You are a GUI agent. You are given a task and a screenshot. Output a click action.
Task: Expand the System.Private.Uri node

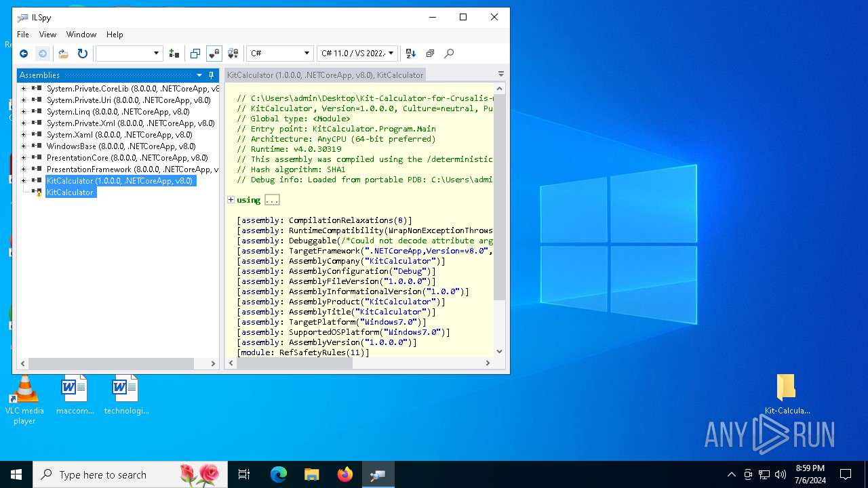tap(24, 100)
